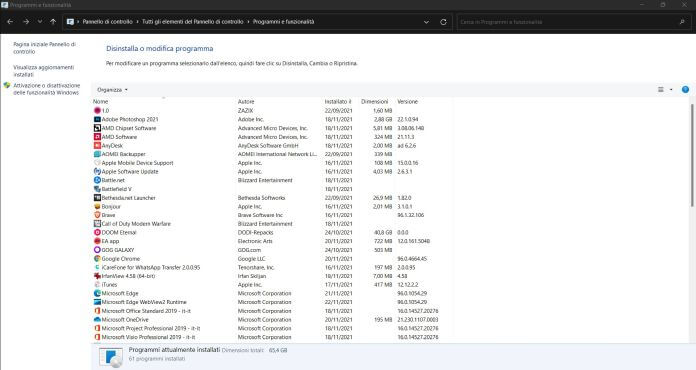Image resolution: width=696 pixels, height=370 pixels.
Task: Open Visualizza aggiornamenti installati link
Action: (x=44, y=71)
